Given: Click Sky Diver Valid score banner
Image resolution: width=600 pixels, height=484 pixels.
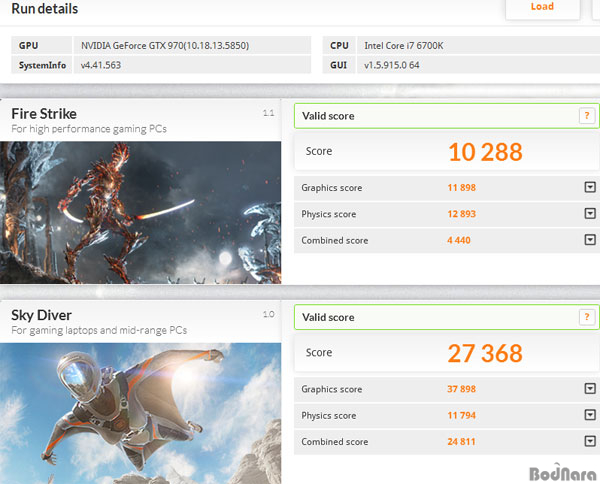Looking at the screenshot, I should (x=447, y=317).
